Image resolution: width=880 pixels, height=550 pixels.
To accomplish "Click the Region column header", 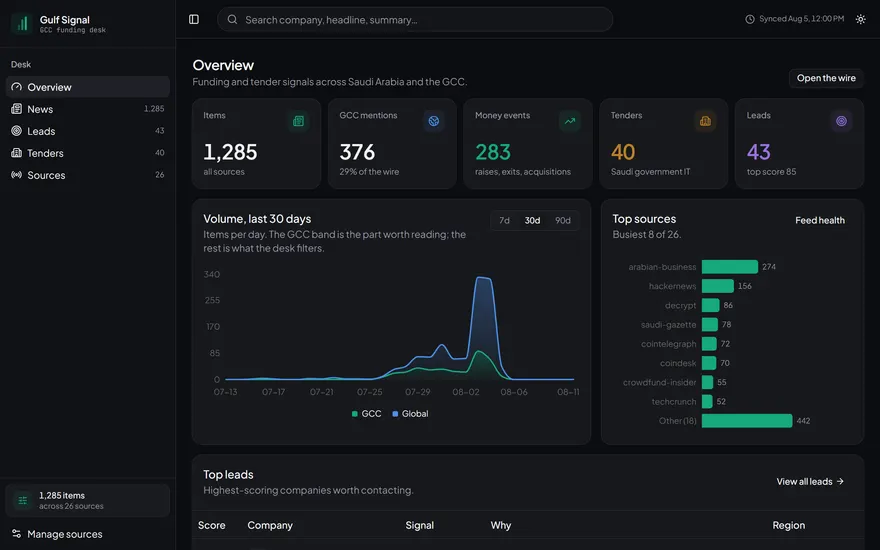I will click(x=789, y=525).
